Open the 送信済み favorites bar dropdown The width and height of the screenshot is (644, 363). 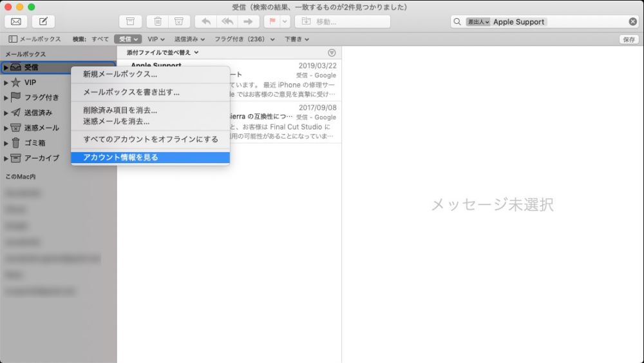point(189,39)
